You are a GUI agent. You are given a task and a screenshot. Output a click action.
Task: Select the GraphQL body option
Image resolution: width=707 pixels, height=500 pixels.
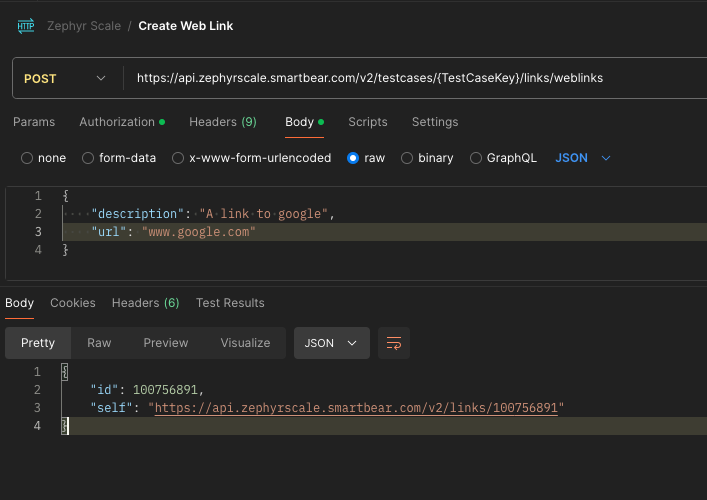point(476,158)
